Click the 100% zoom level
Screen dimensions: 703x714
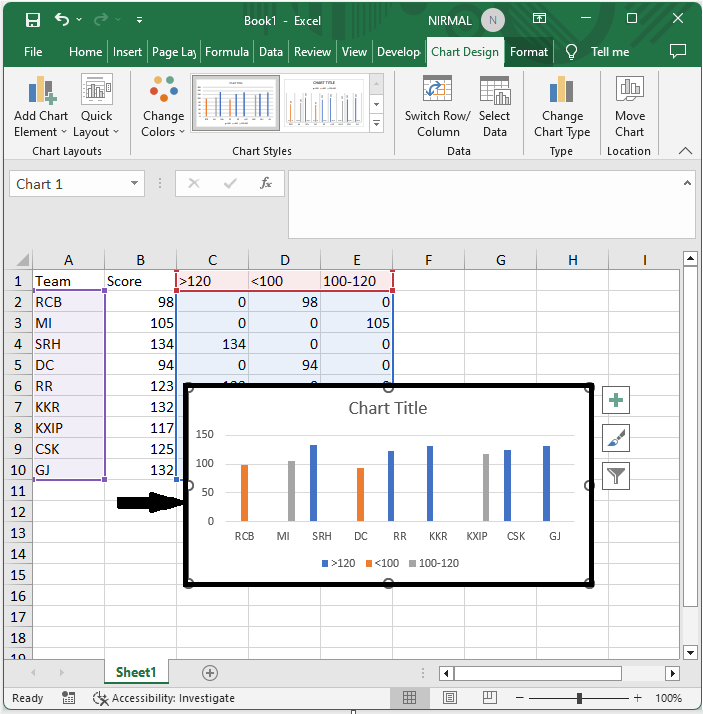[668, 698]
